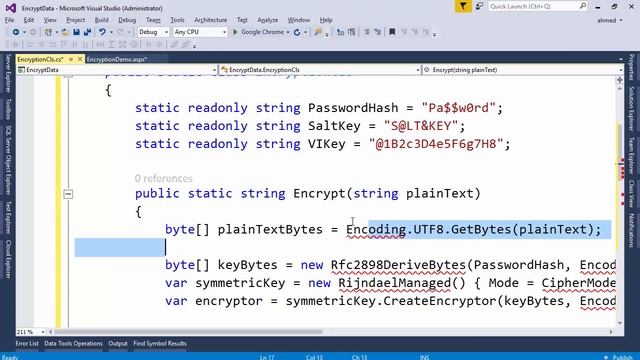Open notifications via the yellow flag icon
The image size is (640, 360).
[463, 6]
